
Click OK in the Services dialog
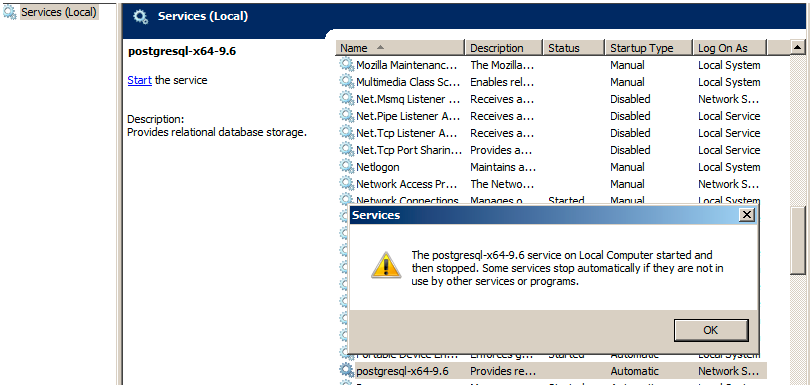tap(711, 330)
